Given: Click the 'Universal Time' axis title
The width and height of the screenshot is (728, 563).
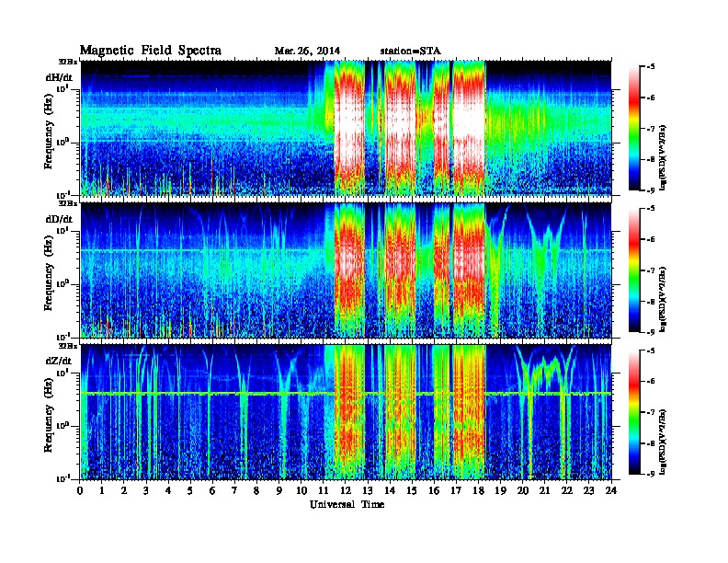Looking at the screenshot, I should click(x=347, y=504).
